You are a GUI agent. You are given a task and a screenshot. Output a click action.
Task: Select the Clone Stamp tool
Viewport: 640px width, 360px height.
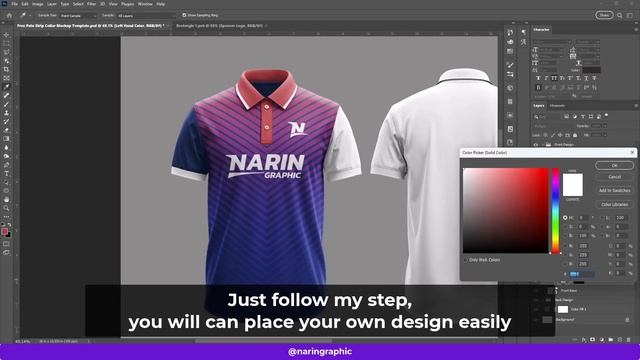(6, 113)
